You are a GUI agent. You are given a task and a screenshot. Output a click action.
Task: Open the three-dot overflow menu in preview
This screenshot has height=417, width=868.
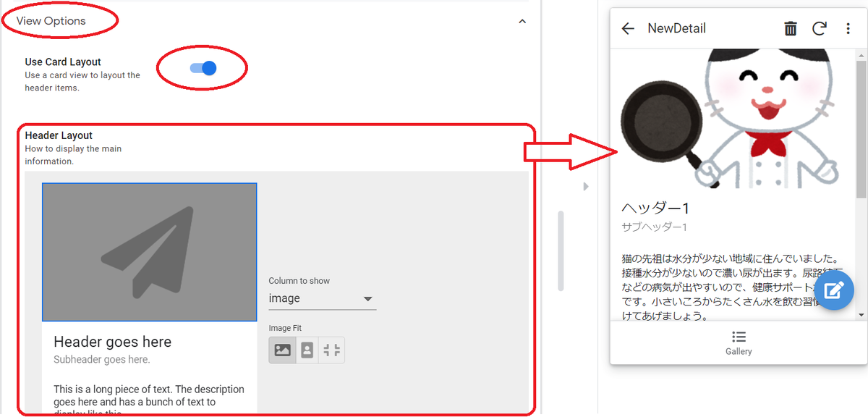click(x=848, y=28)
